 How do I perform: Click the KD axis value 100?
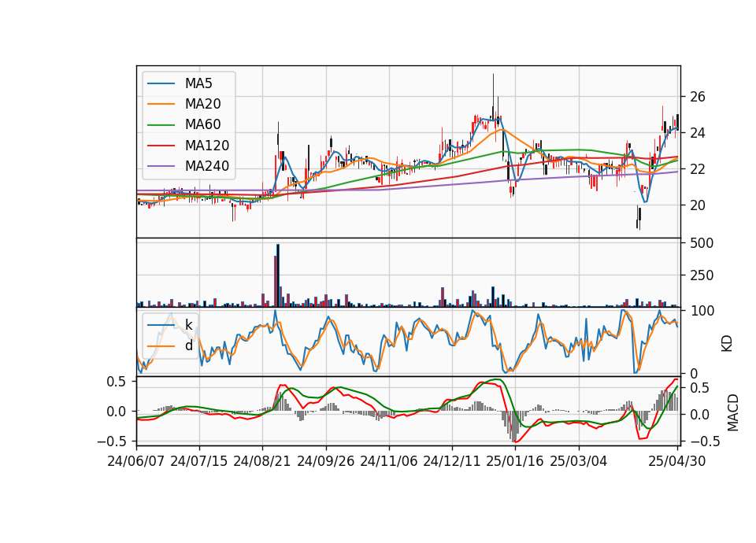(702, 311)
